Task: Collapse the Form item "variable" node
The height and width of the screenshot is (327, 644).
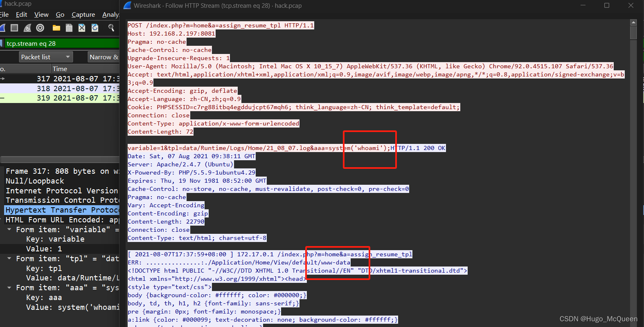Action: pyautogui.click(x=9, y=229)
